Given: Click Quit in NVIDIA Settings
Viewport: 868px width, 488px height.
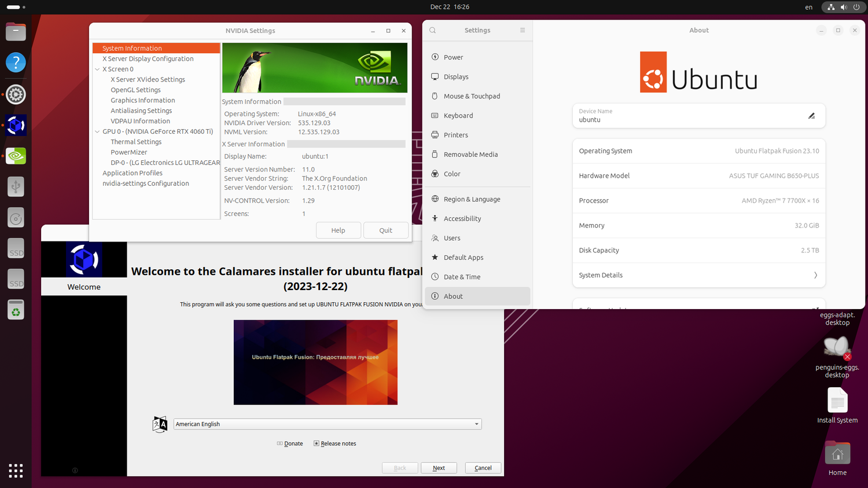Looking at the screenshot, I should tap(386, 230).
